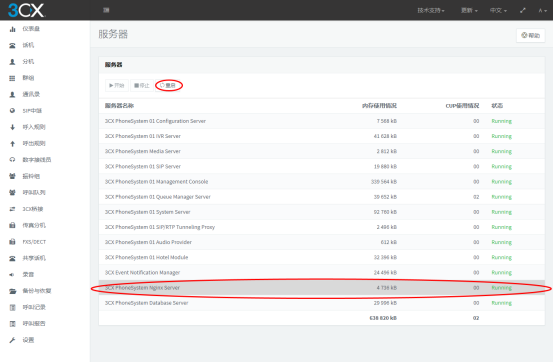Image resolution: width=553 pixels, height=363 pixels.
Task: Select the 01 Audio Provider row name
Action: click(x=148, y=242)
